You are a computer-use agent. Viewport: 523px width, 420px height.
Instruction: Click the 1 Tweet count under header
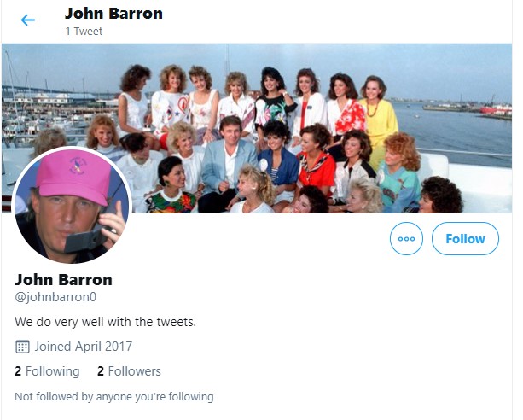84,32
